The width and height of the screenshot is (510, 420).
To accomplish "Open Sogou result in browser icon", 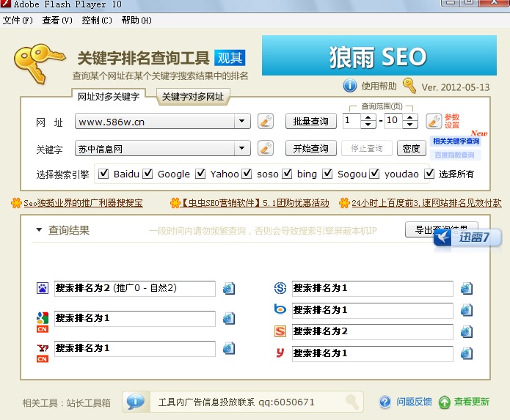I will [x=467, y=332].
